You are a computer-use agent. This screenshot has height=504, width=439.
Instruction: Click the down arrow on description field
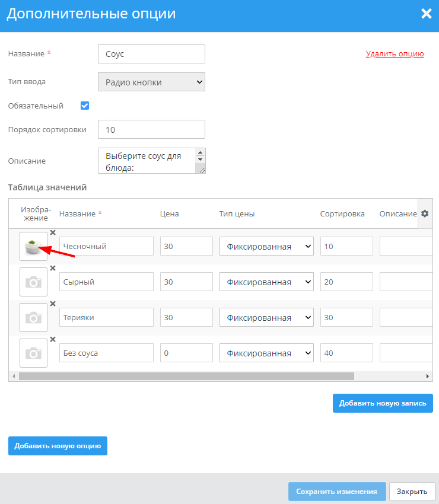tap(200, 159)
